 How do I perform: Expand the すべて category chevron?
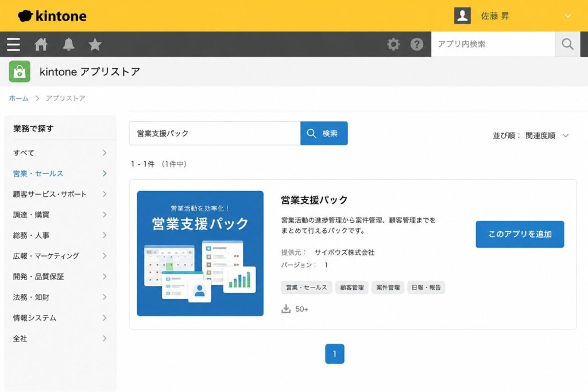(105, 153)
